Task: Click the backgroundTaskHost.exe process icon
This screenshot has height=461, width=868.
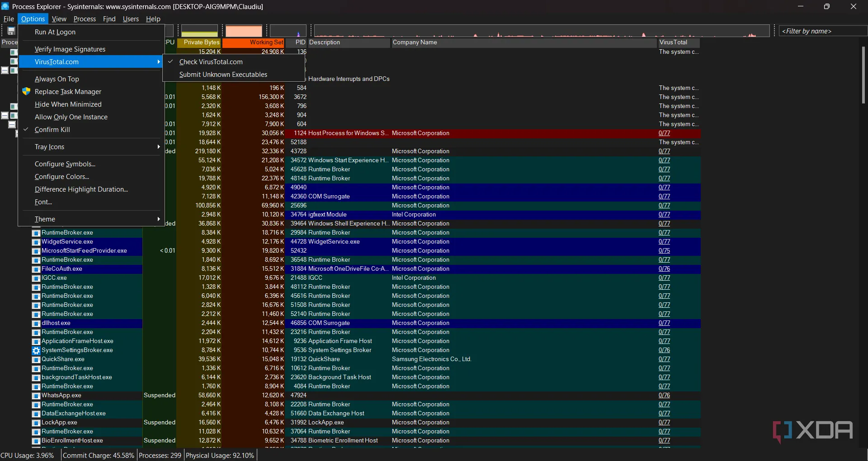Action: pyautogui.click(x=36, y=377)
